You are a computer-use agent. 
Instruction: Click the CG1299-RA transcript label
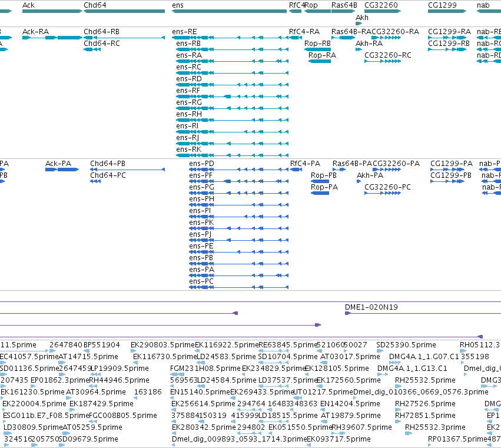[449, 32]
